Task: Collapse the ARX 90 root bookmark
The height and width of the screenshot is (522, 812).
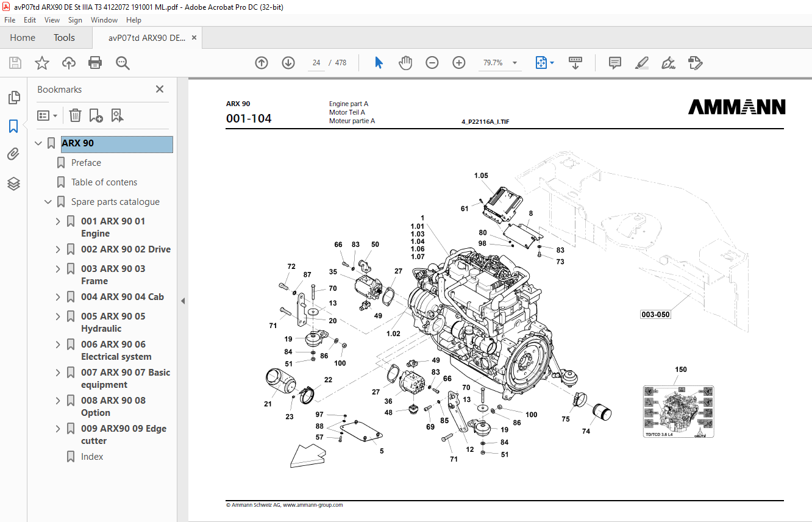Action: click(38, 143)
